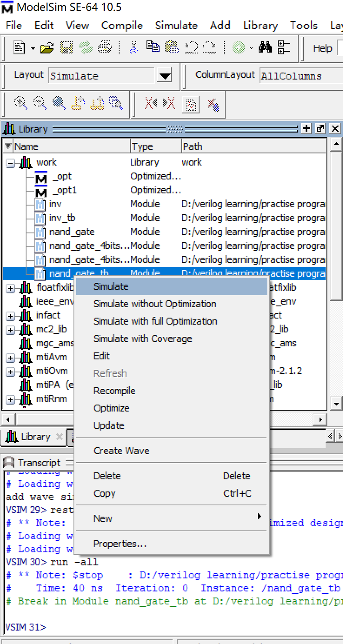
Task: Click the last magnifier in the zoom toolbar
Action: [x=116, y=103]
